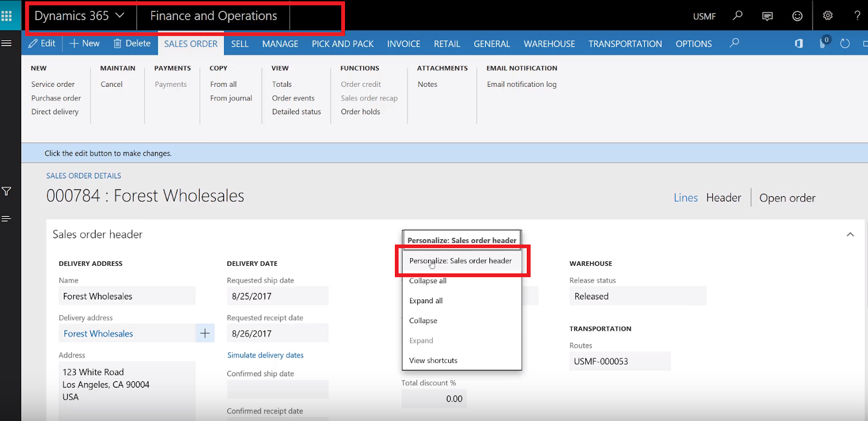
Task: Open the TRANSPORTATION tab
Action: [x=626, y=44]
